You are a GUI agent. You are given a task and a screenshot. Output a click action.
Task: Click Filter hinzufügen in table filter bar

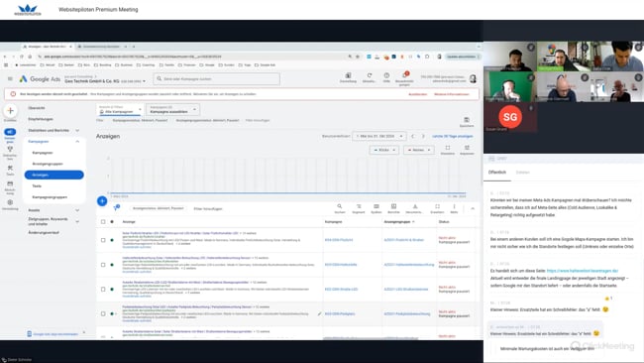click(208, 209)
